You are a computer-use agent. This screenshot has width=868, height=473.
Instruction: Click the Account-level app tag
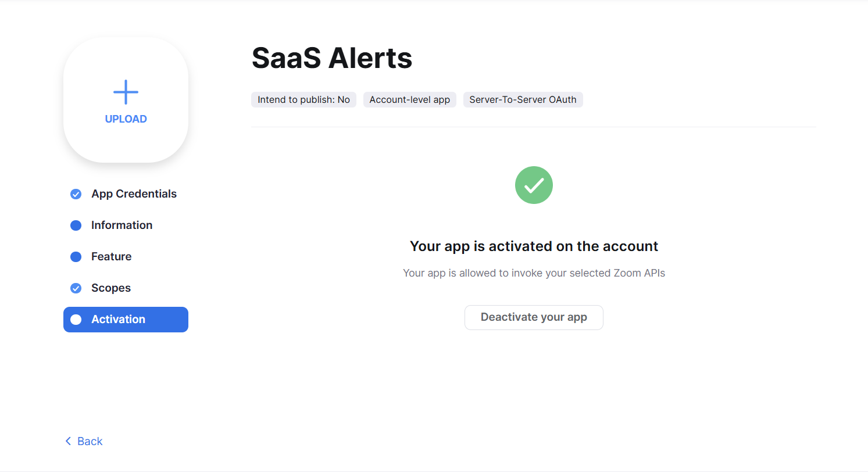click(410, 100)
